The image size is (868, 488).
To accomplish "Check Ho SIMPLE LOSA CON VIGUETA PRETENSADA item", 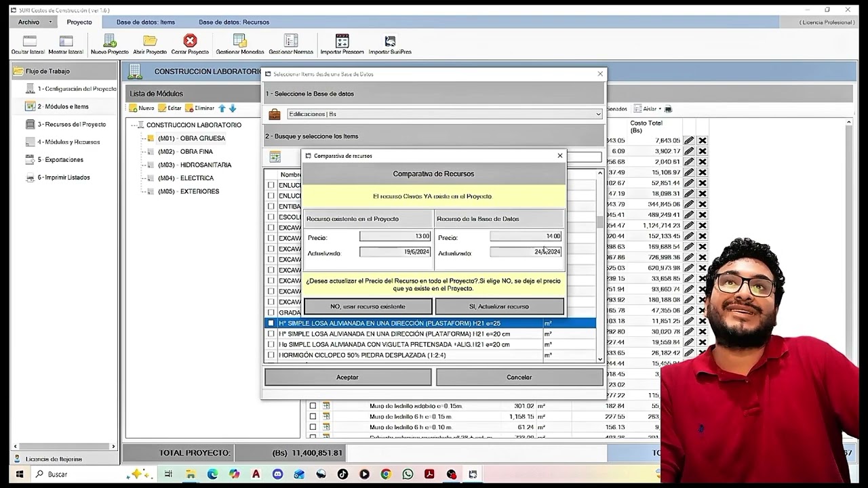I will (271, 344).
